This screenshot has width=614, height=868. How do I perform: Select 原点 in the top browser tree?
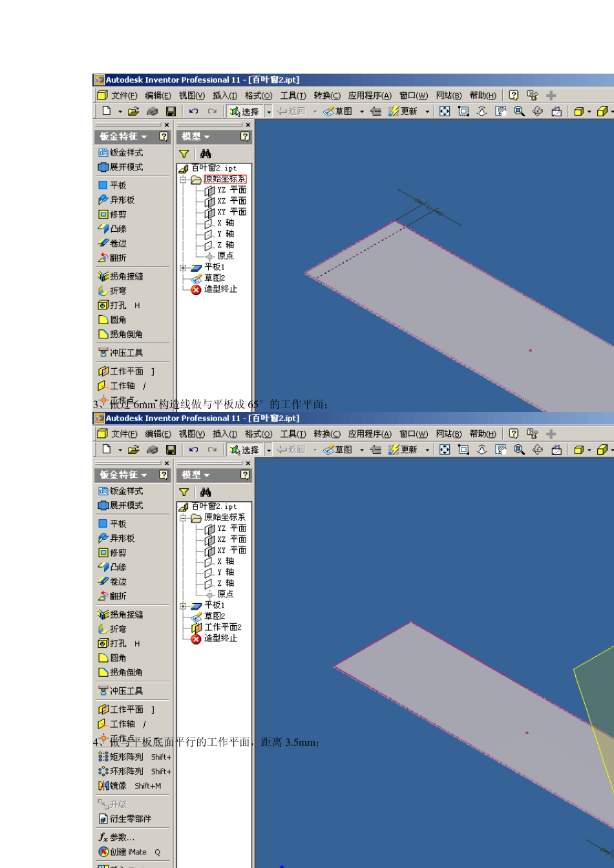pos(220,256)
